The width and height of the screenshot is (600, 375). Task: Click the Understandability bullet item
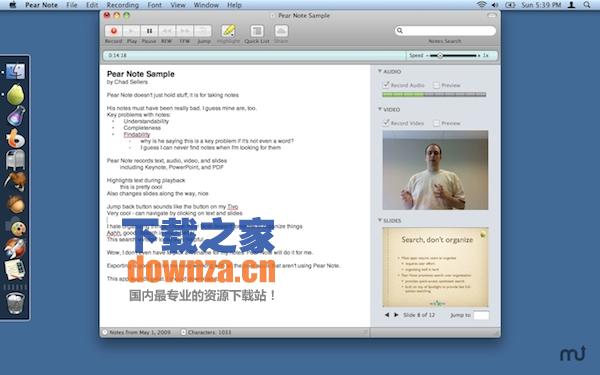(146, 121)
